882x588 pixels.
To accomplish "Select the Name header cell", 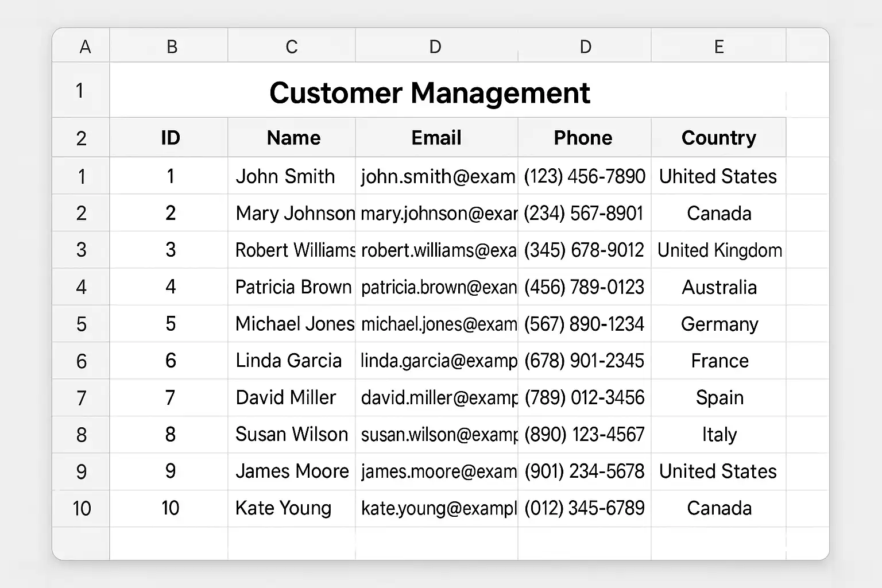I will click(293, 138).
